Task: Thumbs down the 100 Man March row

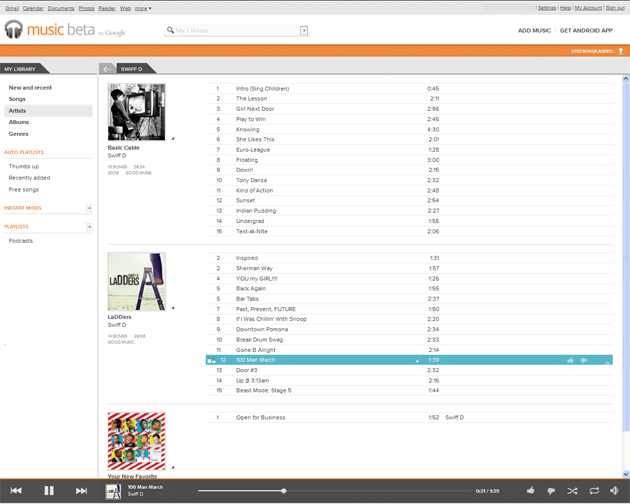Action: click(x=584, y=361)
